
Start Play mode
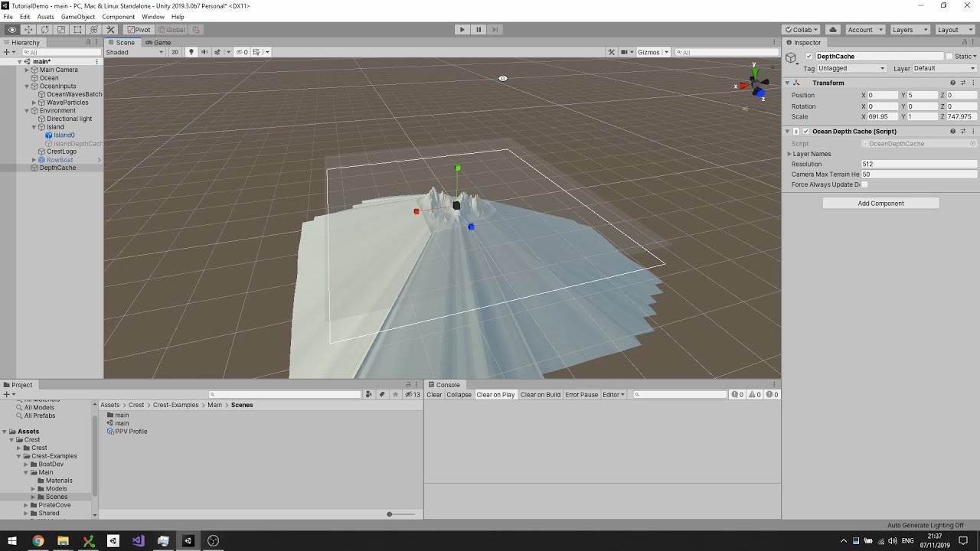pyautogui.click(x=461, y=30)
